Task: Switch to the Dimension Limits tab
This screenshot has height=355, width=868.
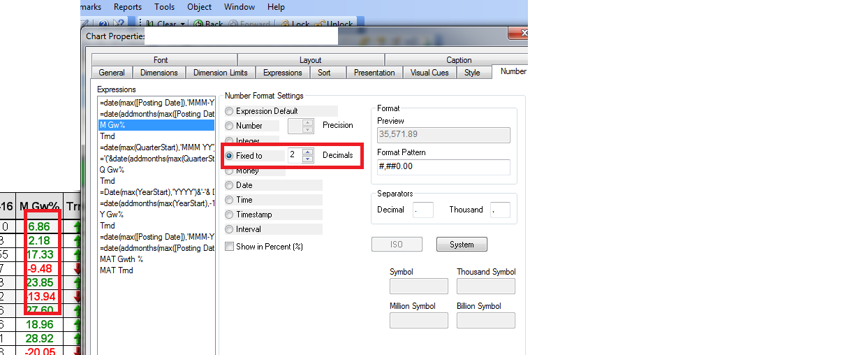Action: pyautogui.click(x=221, y=72)
